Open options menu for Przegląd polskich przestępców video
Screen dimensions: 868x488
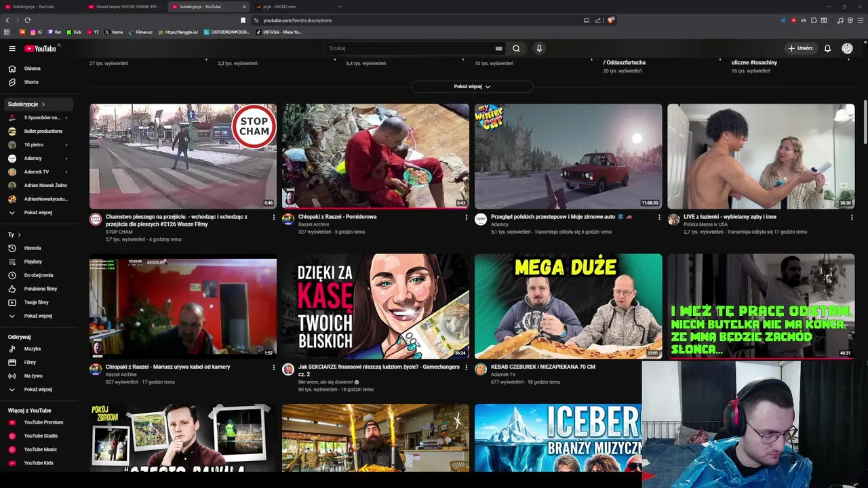click(x=659, y=218)
